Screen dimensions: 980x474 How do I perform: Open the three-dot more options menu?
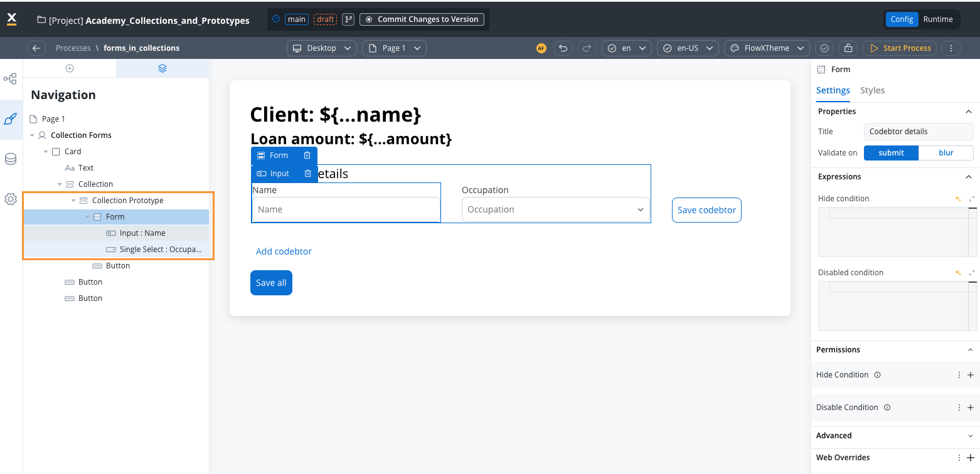951,48
